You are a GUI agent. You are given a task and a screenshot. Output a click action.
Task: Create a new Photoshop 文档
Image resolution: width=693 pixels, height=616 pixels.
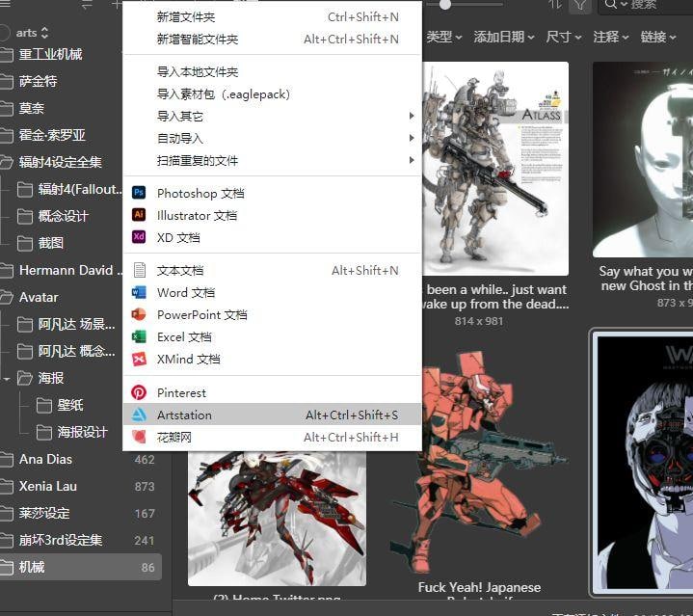pyautogui.click(x=272, y=193)
